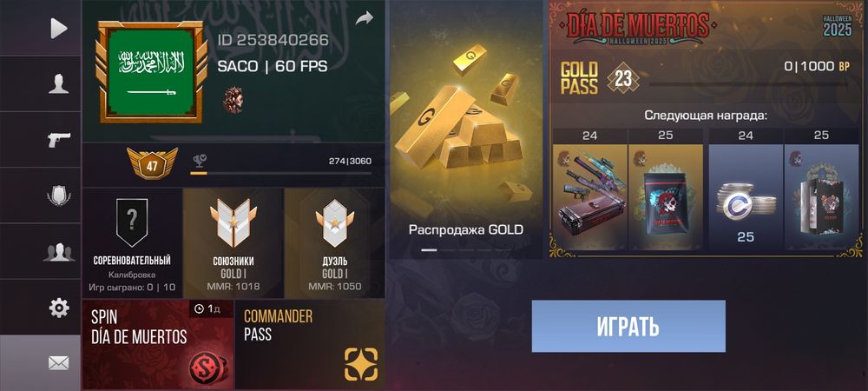
Task: Open the pistol inventory sidebar icon
Action: point(59,140)
